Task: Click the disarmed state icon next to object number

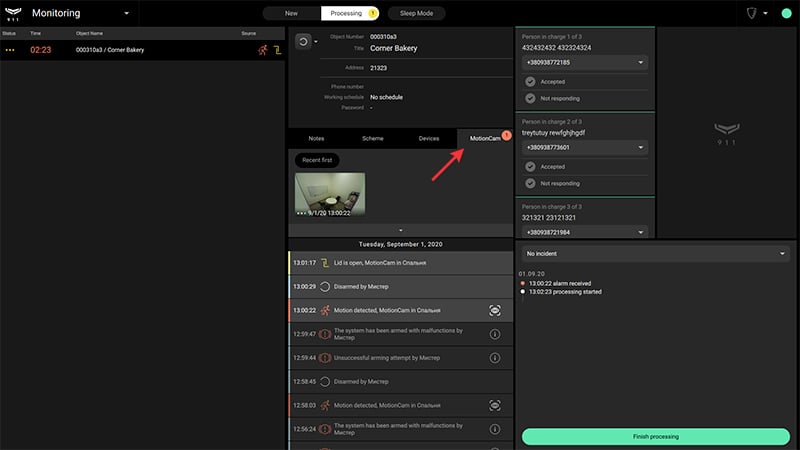Action: coord(303,42)
